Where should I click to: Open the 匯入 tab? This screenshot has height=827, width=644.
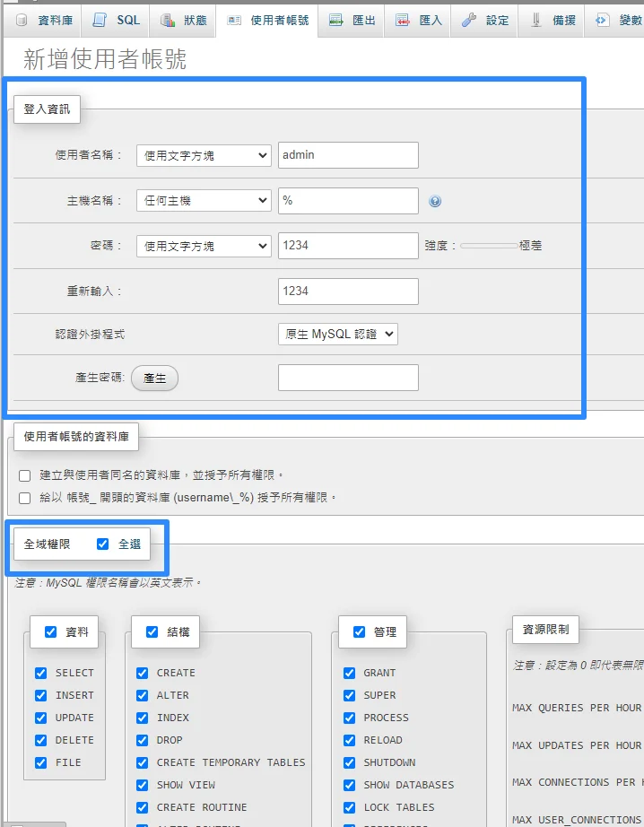[418, 21]
